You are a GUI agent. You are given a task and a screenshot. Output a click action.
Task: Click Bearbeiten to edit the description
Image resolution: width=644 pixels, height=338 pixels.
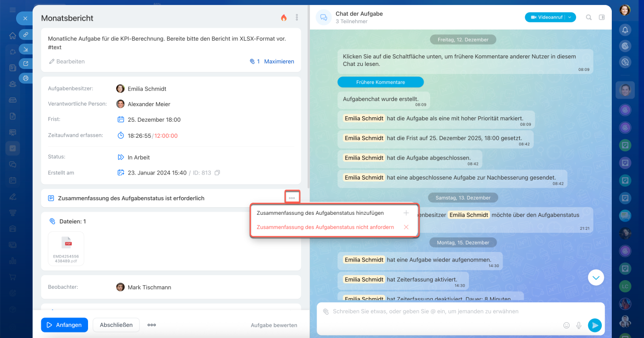pyautogui.click(x=67, y=61)
